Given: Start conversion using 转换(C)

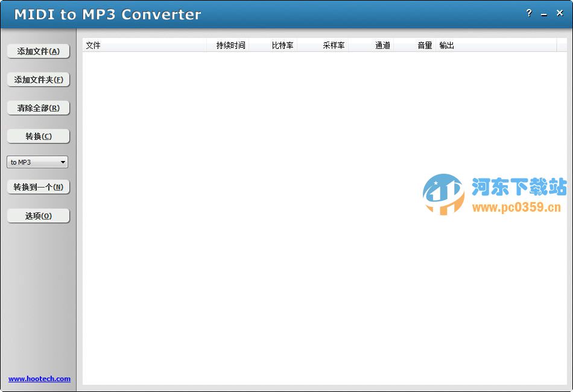Looking at the screenshot, I should coord(38,136).
